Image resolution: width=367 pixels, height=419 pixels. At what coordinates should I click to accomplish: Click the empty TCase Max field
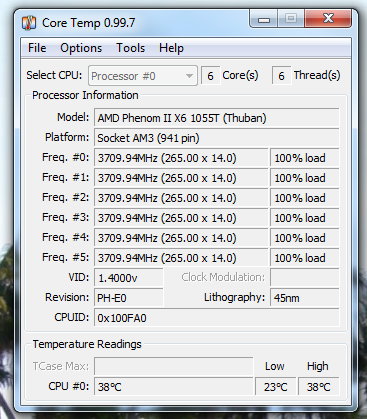coord(174,366)
